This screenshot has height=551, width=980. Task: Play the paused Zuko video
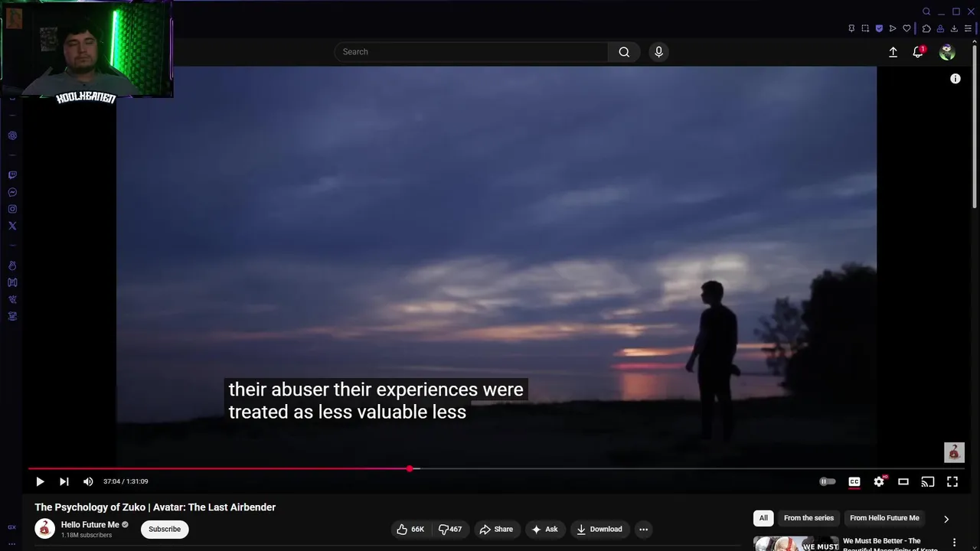coord(40,481)
